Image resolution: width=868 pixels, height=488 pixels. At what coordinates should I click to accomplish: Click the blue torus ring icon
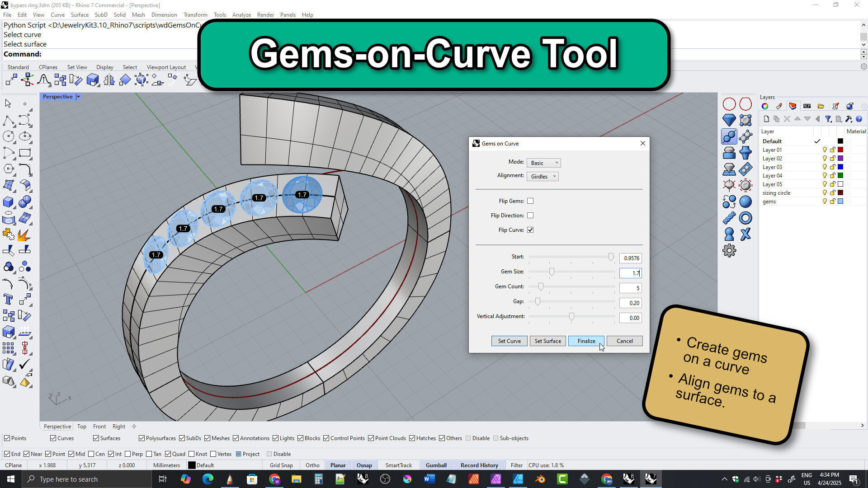[x=745, y=218]
